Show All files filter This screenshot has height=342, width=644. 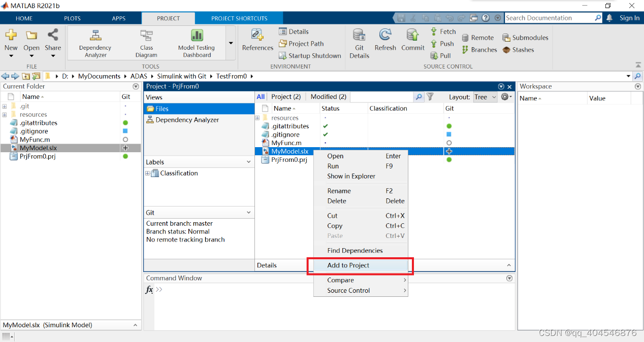pyautogui.click(x=261, y=96)
